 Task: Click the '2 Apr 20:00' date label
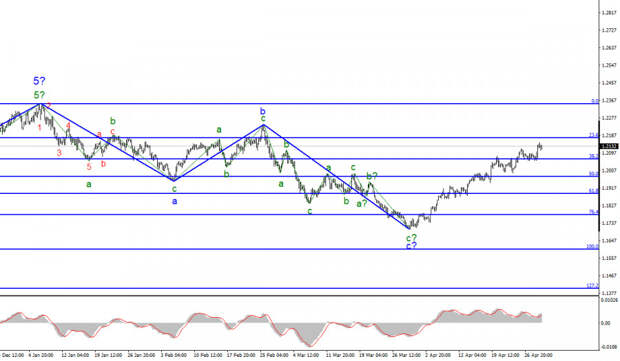point(438,355)
